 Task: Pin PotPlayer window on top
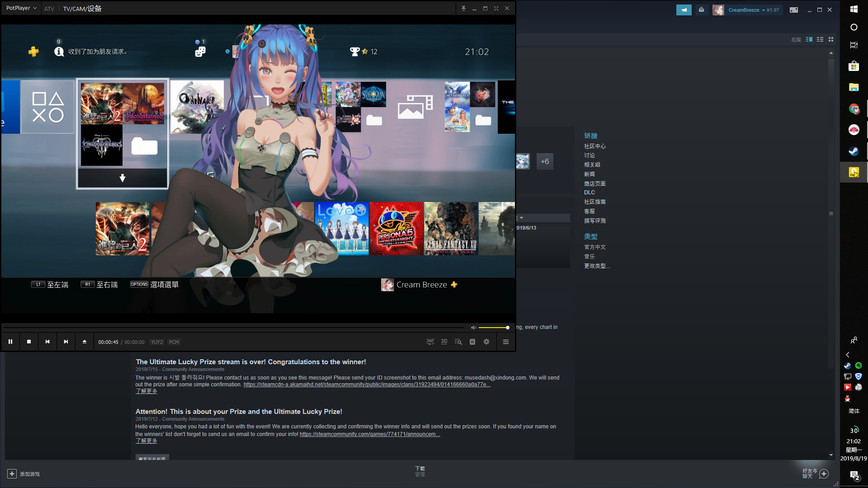[x=463, y=9]
